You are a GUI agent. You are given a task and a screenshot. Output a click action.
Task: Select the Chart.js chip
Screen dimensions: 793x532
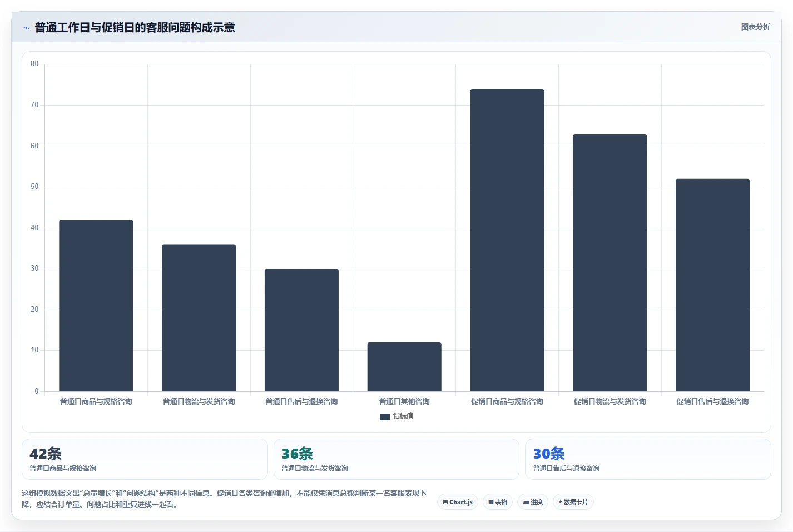click(458, 502)
